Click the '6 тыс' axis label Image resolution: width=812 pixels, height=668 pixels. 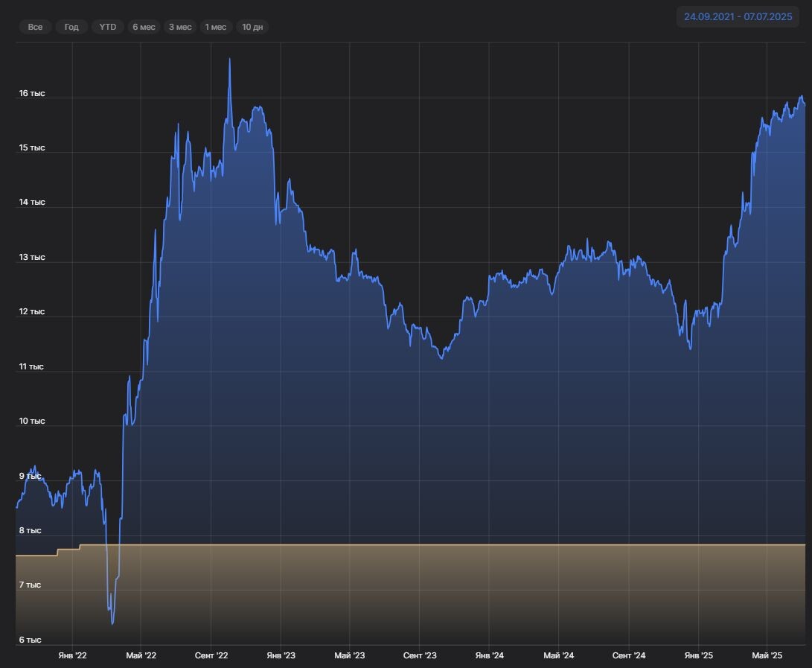(30, 640)
